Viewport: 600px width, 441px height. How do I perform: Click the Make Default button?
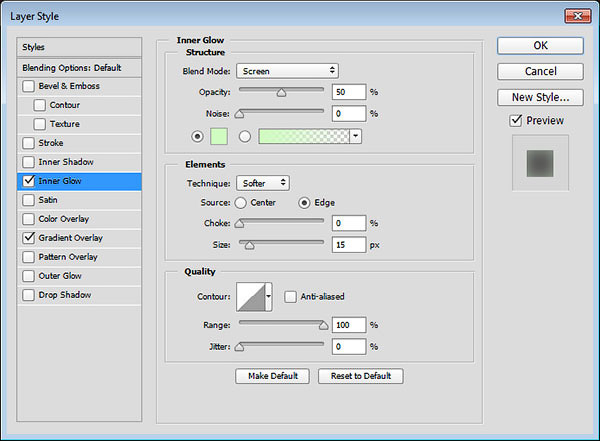272,376
